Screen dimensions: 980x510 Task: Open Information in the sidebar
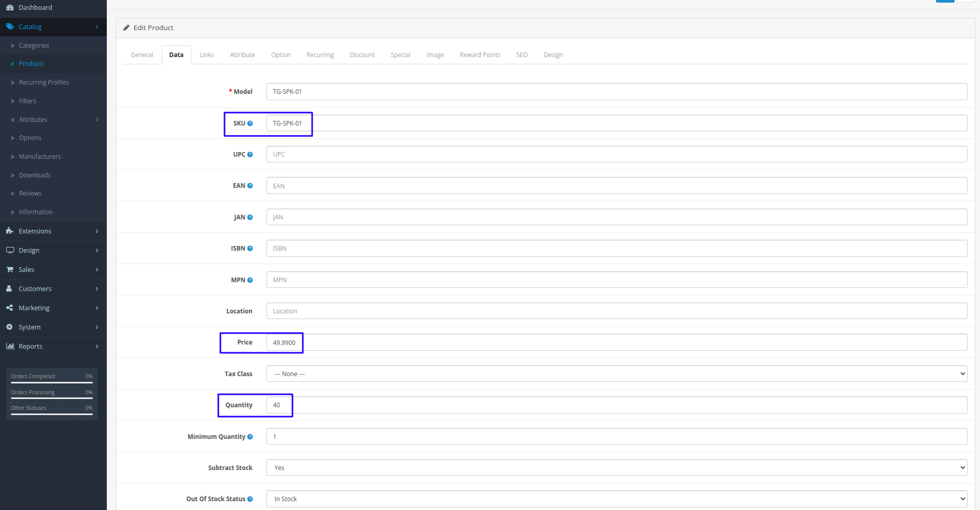tap(35, 212)
